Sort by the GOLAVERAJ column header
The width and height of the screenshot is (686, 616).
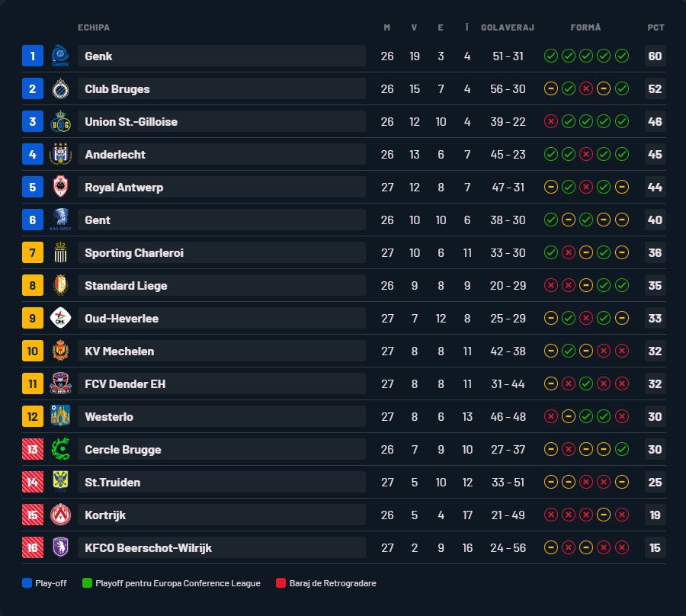(x=508, y=27)
